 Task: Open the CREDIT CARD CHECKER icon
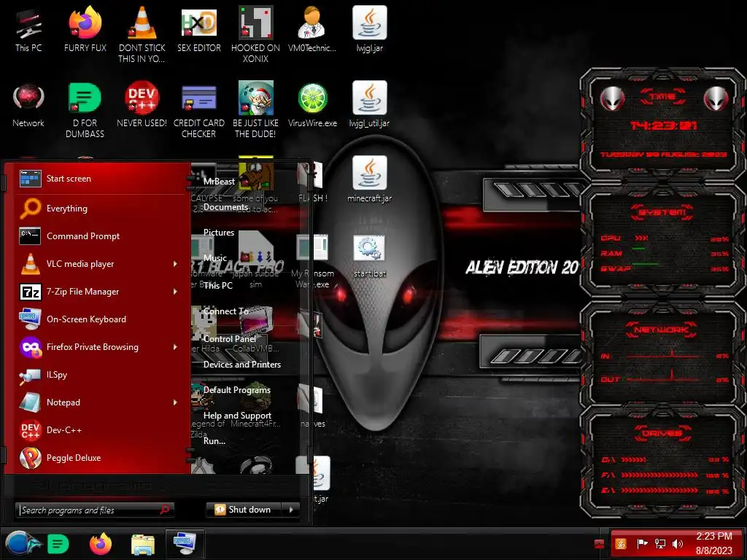[199, 110]
